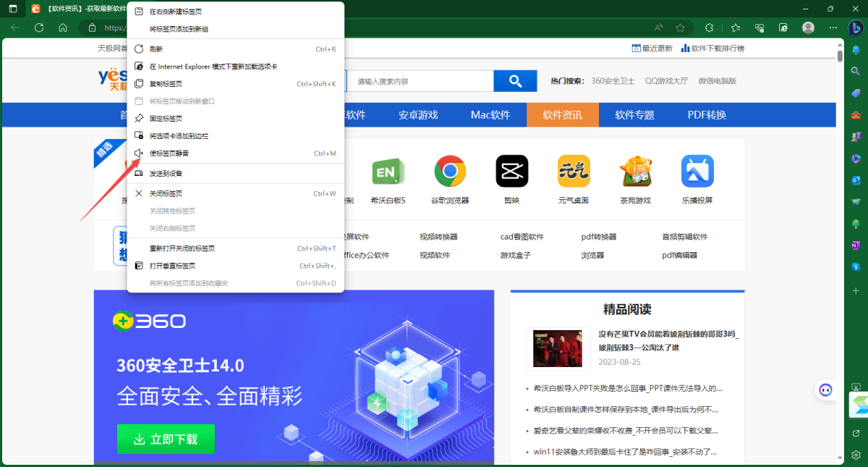Open sidebar settings gear icon
This screenshot has height=467, width=868.
pyautogui.click(x=856, y=455)
